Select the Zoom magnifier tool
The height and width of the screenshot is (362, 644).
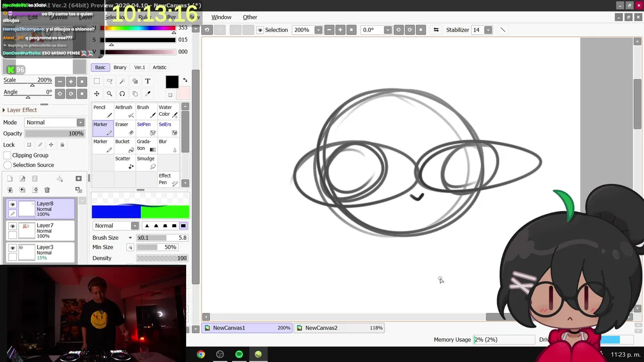tap(109, 94)
